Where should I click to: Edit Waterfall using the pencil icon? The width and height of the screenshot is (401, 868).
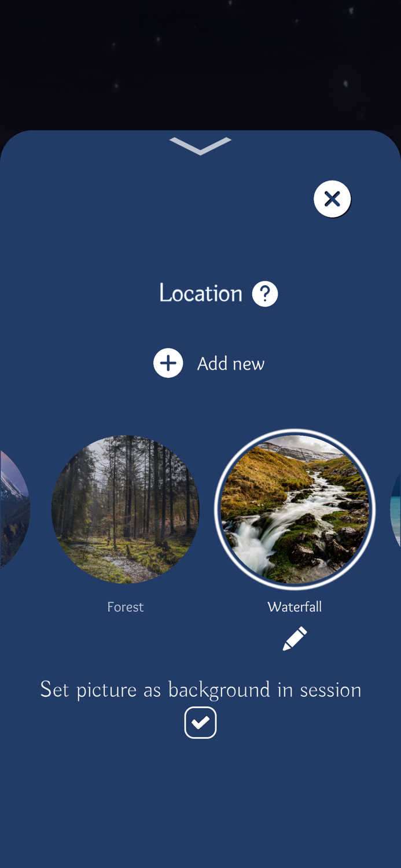295,639
